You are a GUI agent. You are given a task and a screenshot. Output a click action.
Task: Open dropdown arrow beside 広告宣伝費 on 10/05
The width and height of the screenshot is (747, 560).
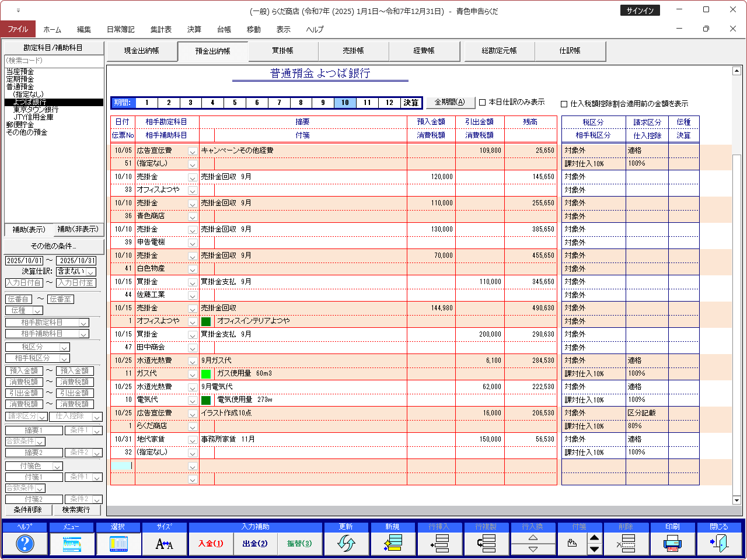pyautogui.click(x=192, y=151)
